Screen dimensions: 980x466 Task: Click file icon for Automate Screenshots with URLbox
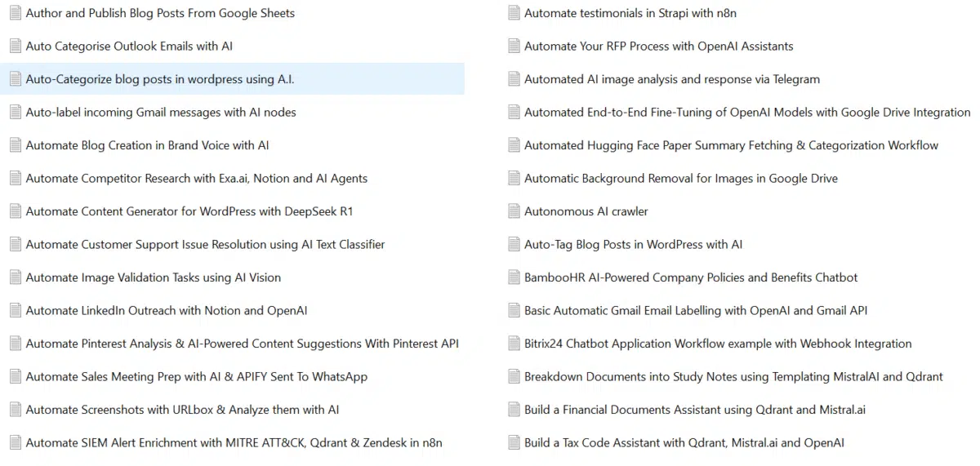pyautogui.click(x=15, y=410)
